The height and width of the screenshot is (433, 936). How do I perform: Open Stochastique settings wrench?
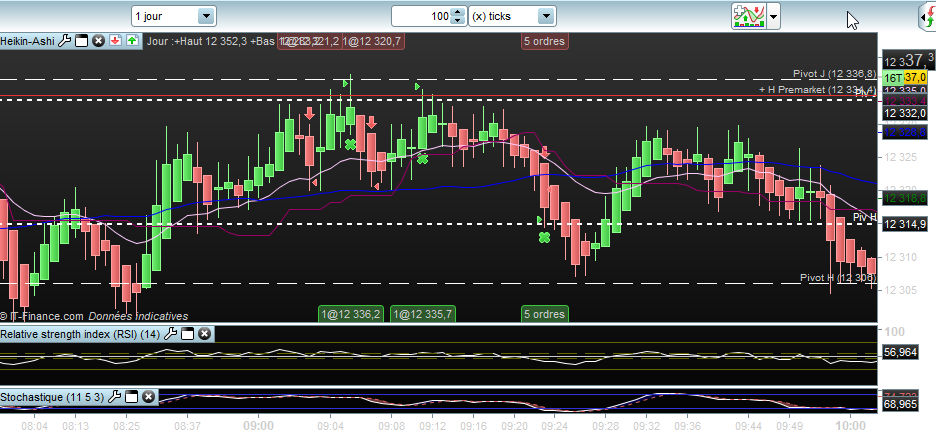tap(115, 397)
